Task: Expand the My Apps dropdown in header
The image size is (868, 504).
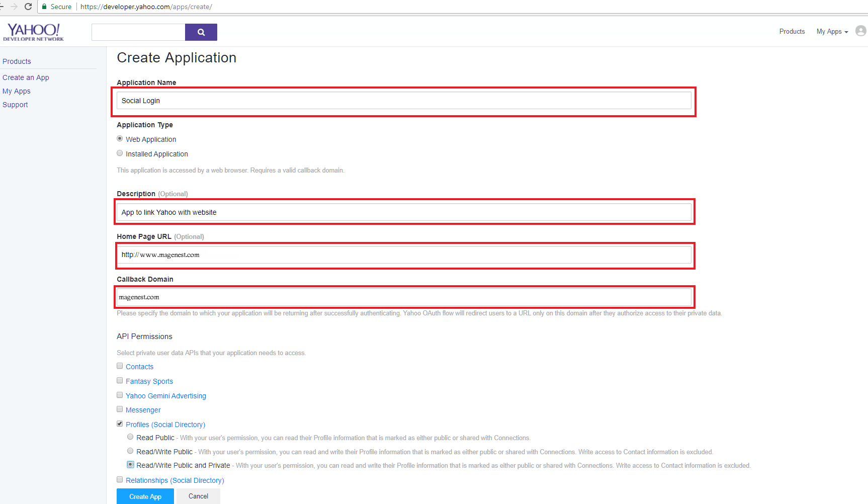Action: [x=832, y=32]
